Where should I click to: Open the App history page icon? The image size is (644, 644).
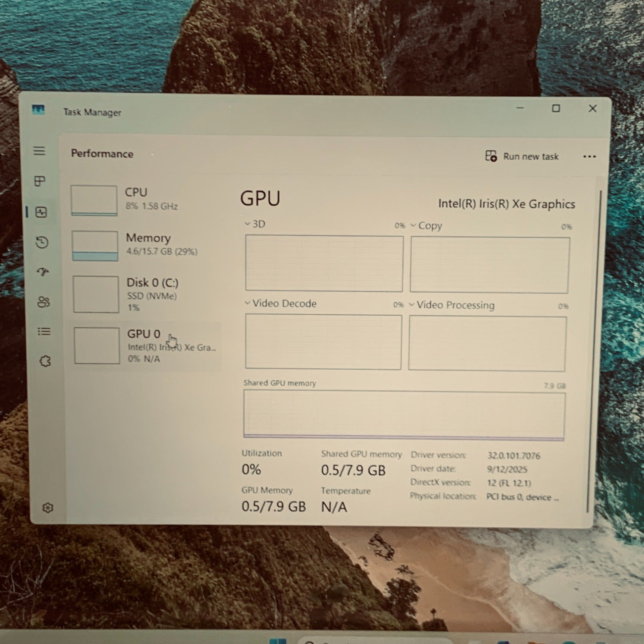[42, 242]
